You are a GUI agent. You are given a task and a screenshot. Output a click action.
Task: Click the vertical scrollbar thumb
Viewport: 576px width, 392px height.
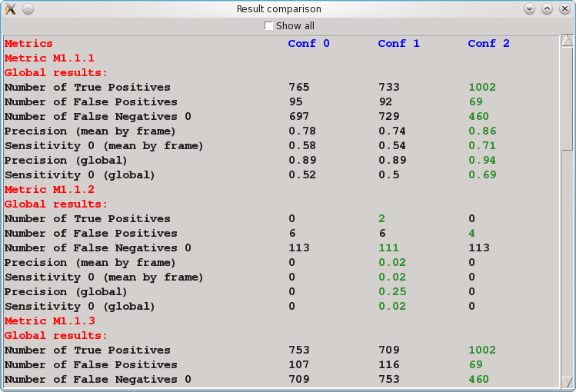click(567, 98)
